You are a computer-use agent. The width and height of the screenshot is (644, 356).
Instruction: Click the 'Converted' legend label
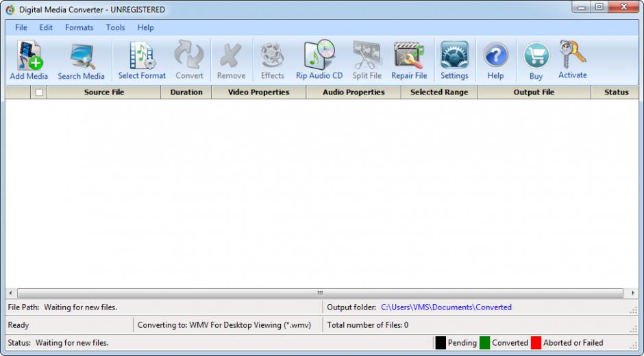coord(510,343)
